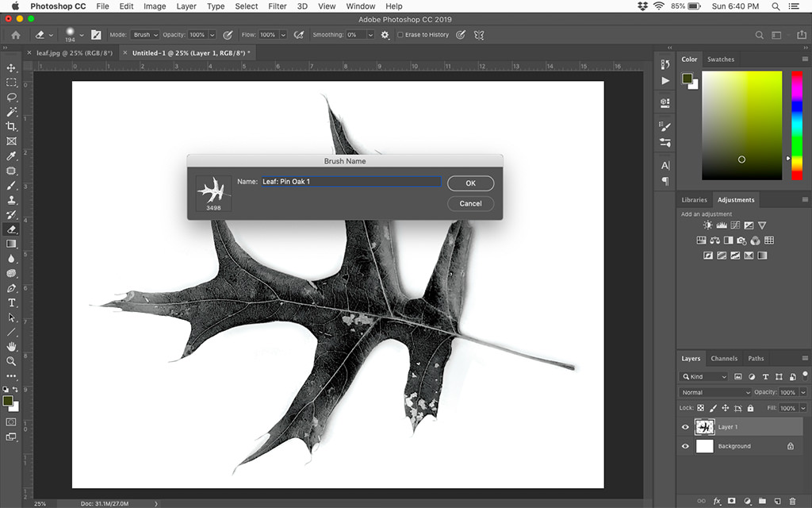812x508 pixels.
Task: Delete layer with trash icon
Action: coord(792,501)
